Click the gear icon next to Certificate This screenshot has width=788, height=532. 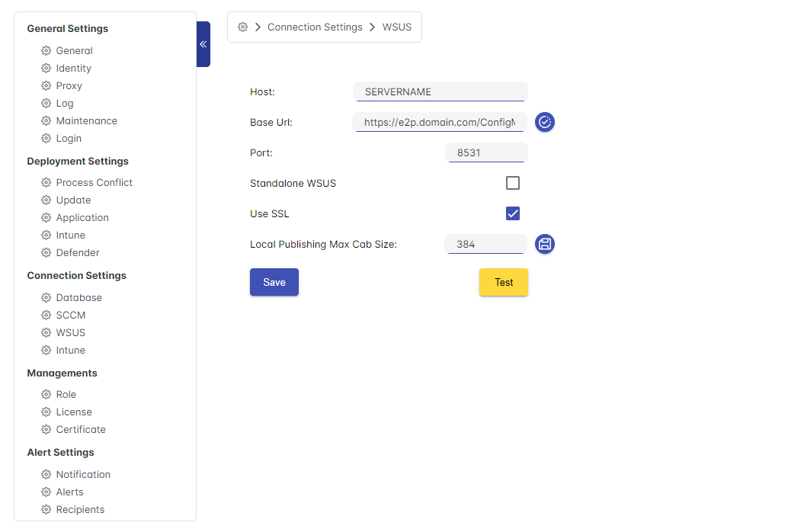46,430
